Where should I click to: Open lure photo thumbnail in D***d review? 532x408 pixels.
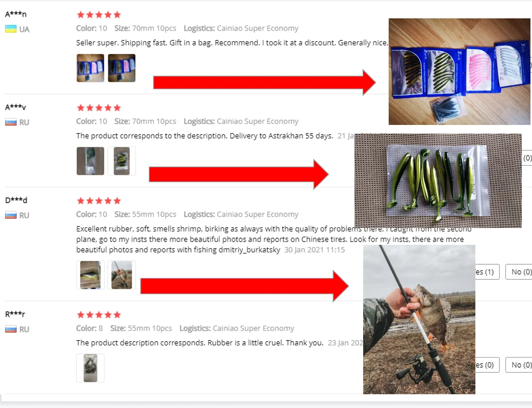click(x=90, y=275)
